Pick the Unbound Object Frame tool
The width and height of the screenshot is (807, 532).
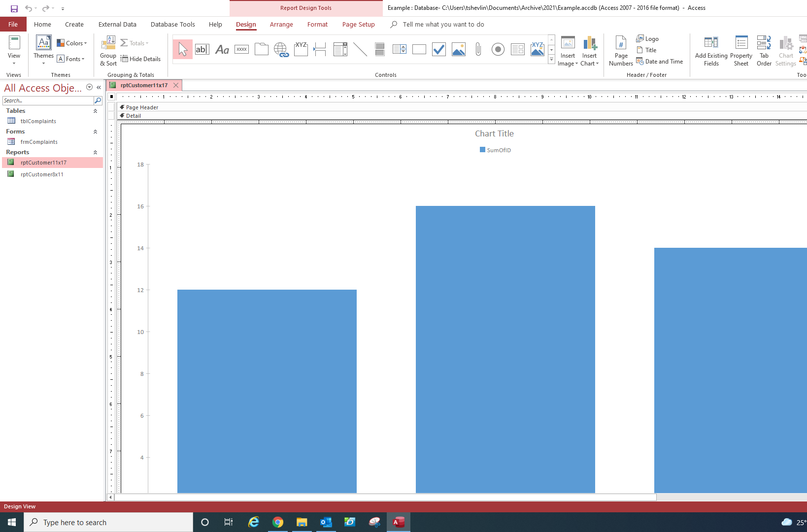pyautogui.click(x=459, y=49)
